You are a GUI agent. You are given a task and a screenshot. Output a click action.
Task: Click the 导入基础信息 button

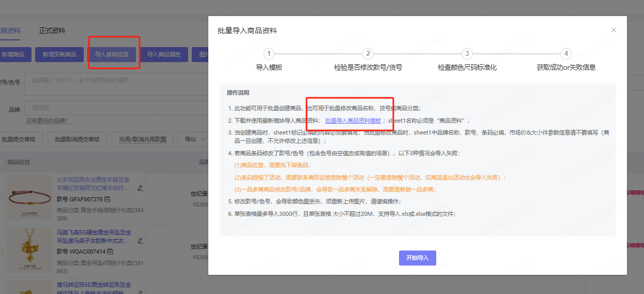112,54
